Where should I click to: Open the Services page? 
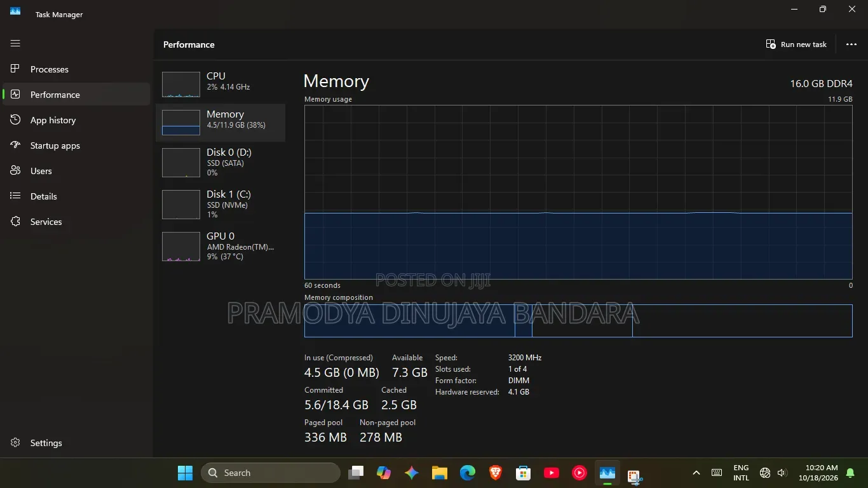coord(76,222)
